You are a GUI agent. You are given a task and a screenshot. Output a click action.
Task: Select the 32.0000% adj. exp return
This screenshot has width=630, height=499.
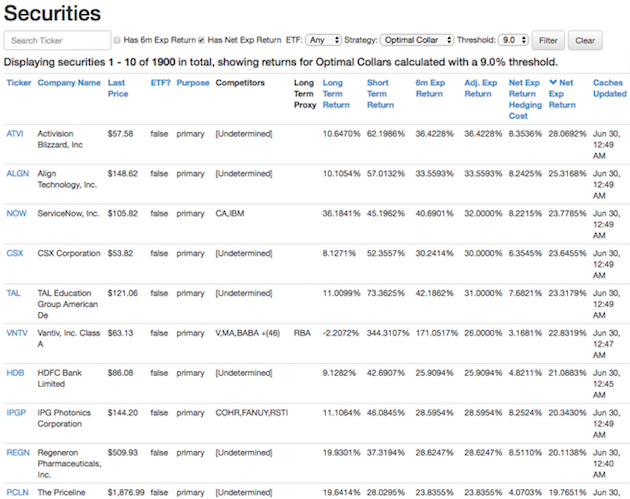click(483, 213)
